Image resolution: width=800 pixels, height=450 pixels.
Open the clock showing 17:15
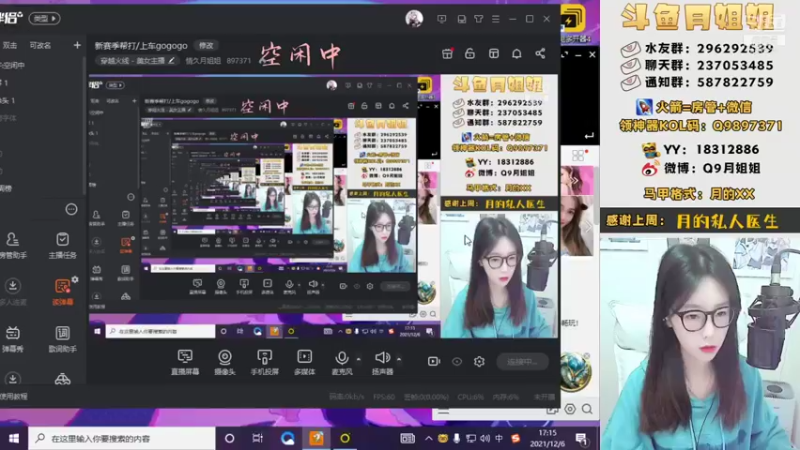click(547, 438)
